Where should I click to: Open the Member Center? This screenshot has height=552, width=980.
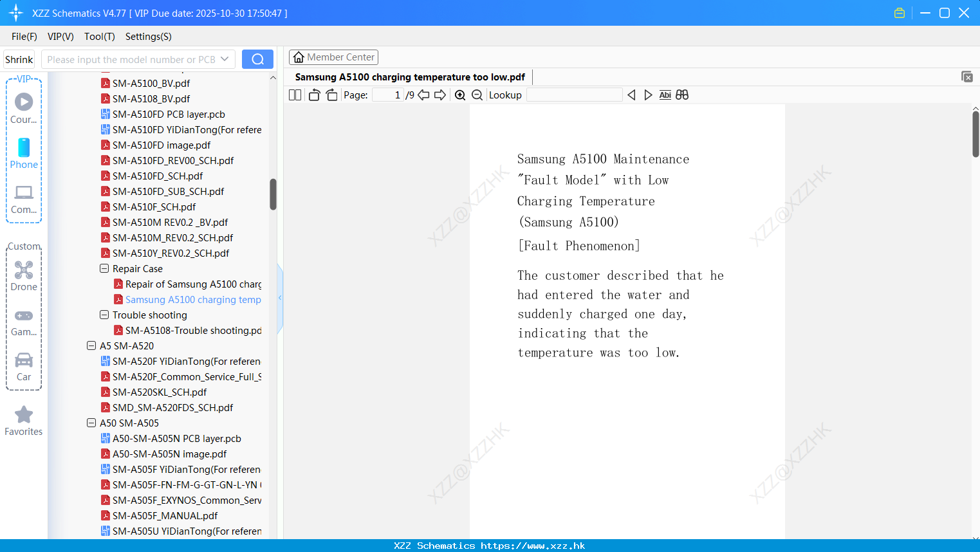tap(333, 57)
